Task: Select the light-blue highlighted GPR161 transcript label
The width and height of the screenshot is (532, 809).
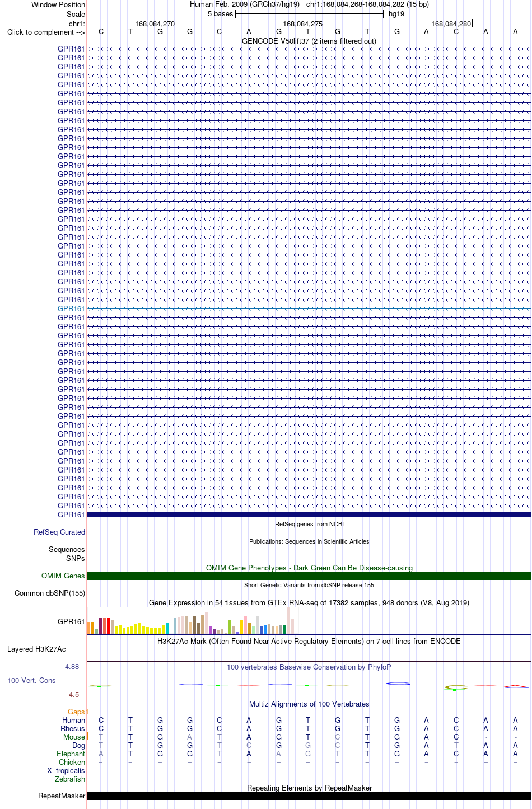Action: (x=71, y=308)
